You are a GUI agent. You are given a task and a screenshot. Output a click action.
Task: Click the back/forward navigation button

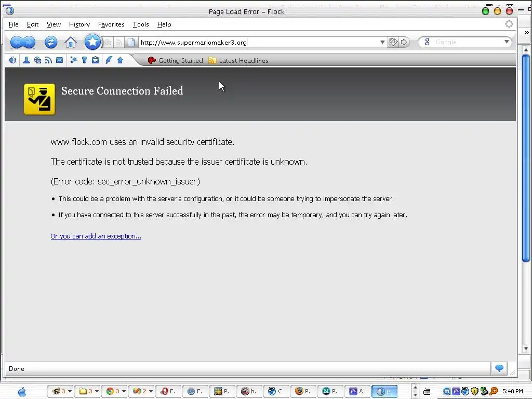[23, 43]
